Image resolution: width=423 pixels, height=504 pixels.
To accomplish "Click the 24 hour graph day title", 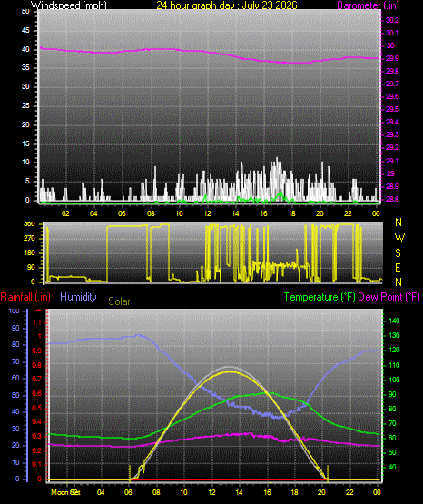I will pos(227,5).
